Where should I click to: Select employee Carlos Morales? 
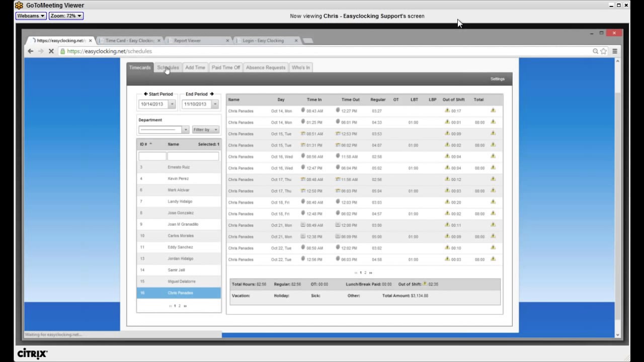point(179,235)
